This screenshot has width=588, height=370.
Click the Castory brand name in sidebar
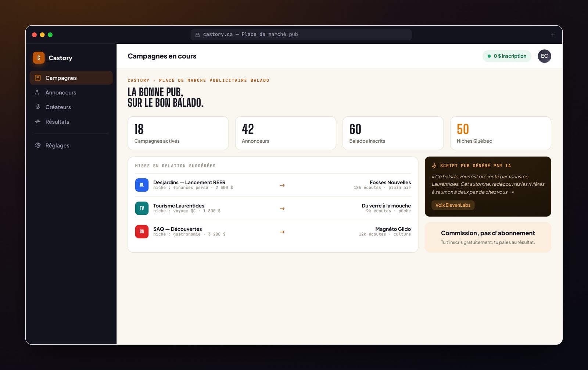(x=60, y=58)
